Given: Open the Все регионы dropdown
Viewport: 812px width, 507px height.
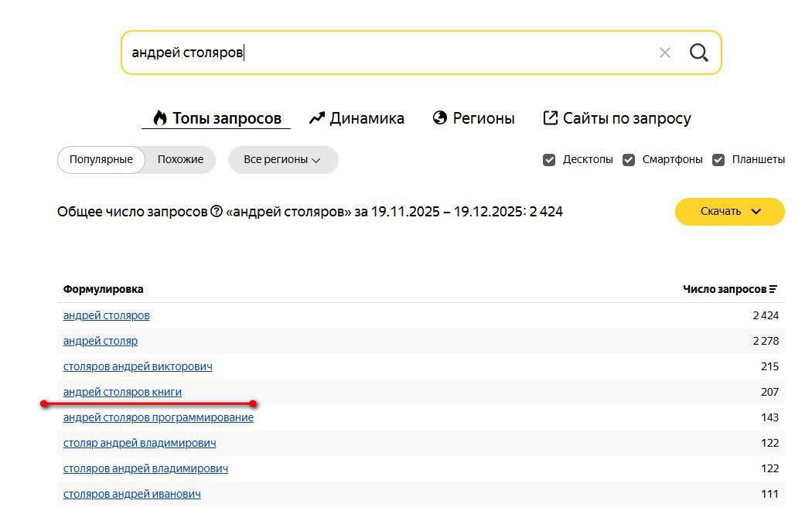Looking at the screenshot, I should [282, 160].
